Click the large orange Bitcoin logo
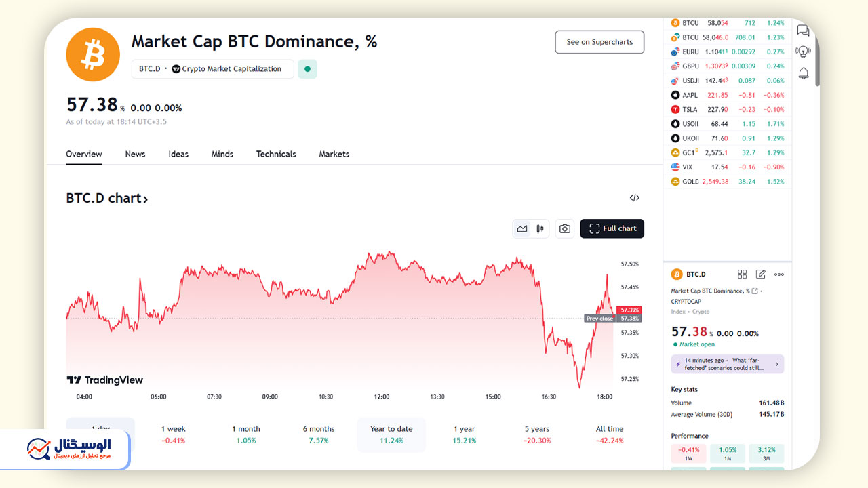 point(93,55)
